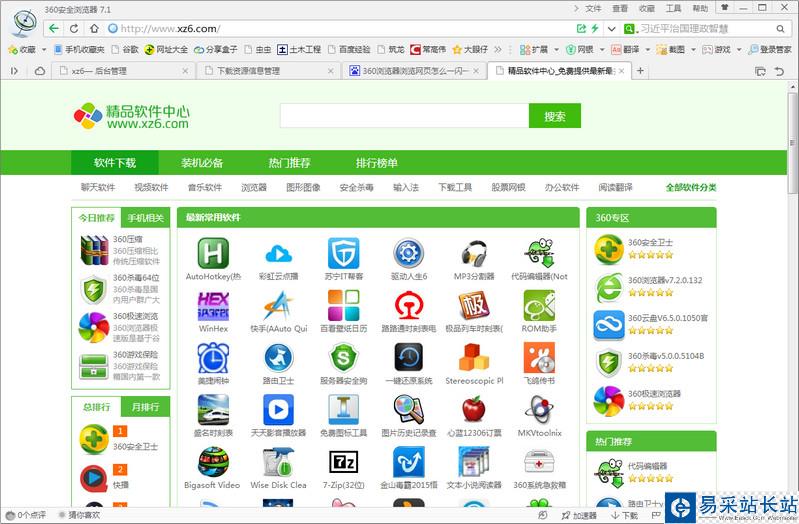This screenshot has height=524, width=799.
Task: Click the search magnifier in browser search box
Action: tap(780, 29)
